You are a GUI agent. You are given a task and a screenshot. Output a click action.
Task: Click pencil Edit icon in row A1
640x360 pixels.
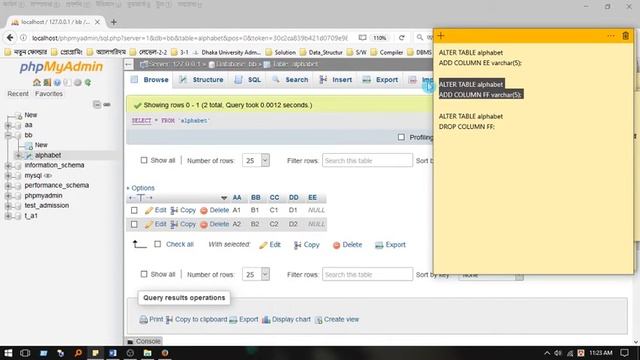click(149, 210)
